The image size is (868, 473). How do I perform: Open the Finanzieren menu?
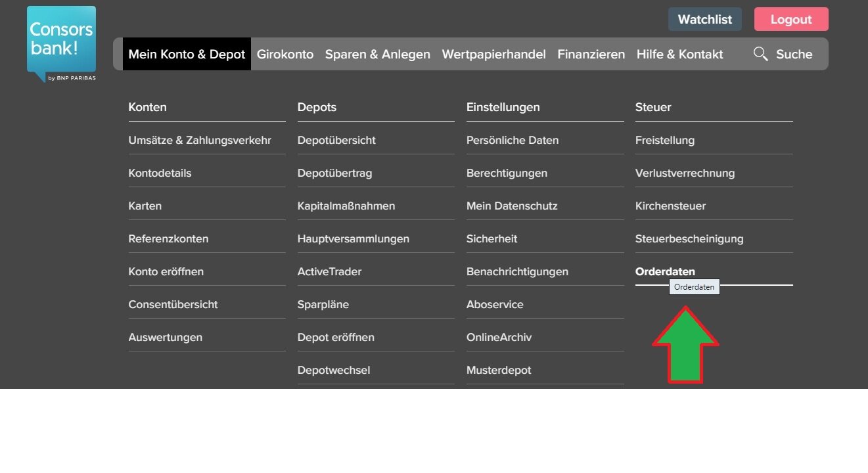pos(591,54)
